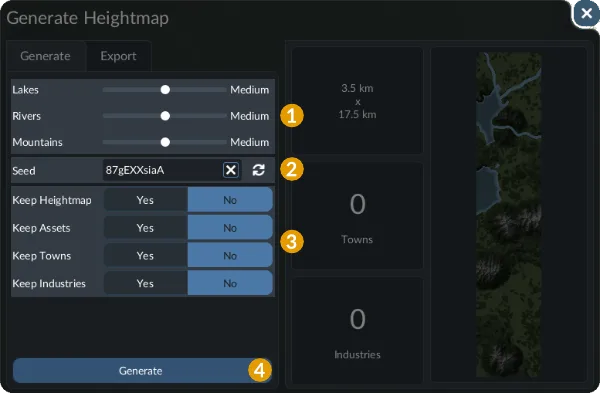Click the 'Seed' label
Screen dimensions: 600x393
24,171
